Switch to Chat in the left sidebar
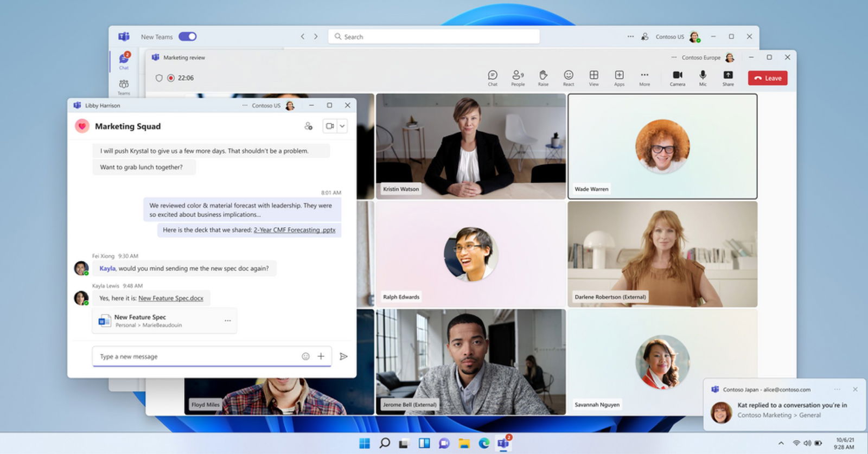The width and height of the screenshot is (868, 454). tap(124, 61)
